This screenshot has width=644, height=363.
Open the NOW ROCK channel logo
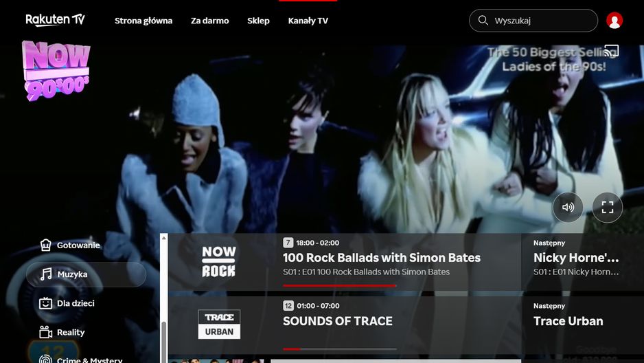pos(219,261)
